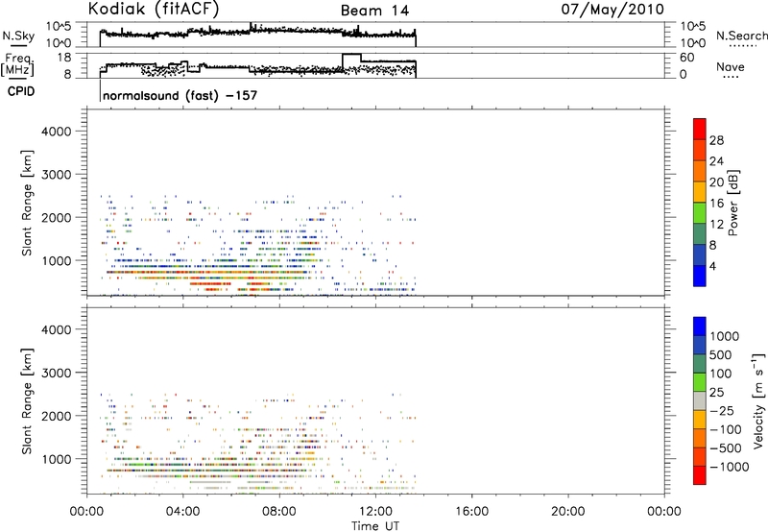Click the 'N.Search' legend label

click(x=742, y=36)
